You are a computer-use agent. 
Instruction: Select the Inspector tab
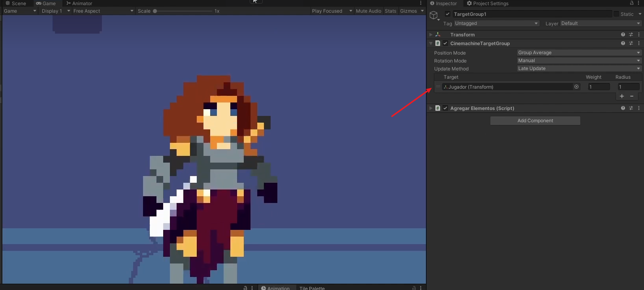[443, 3]
